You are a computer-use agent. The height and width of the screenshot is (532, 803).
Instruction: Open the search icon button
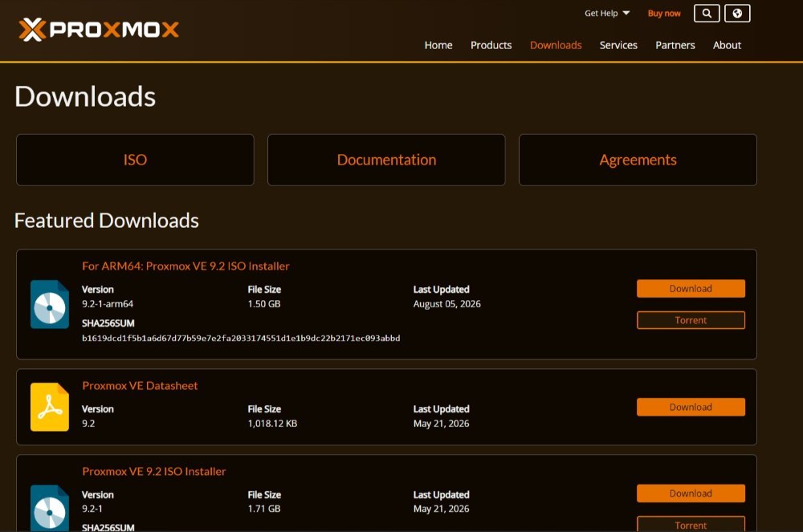[706, 14]
